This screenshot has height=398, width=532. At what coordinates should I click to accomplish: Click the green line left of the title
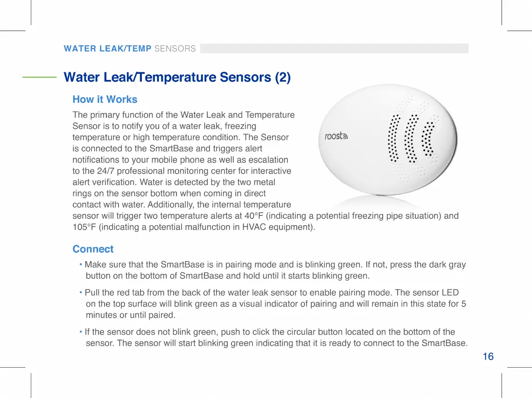(x=40, y=77)
